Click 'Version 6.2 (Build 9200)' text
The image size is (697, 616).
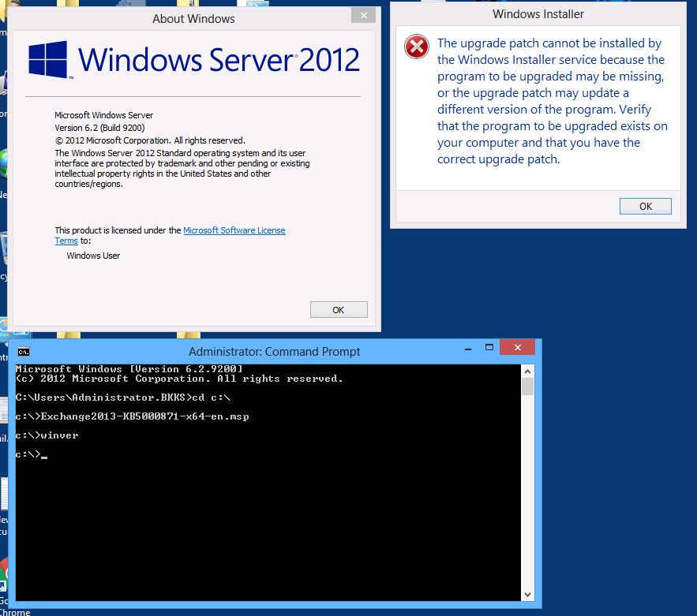click(x=99, y=128)
